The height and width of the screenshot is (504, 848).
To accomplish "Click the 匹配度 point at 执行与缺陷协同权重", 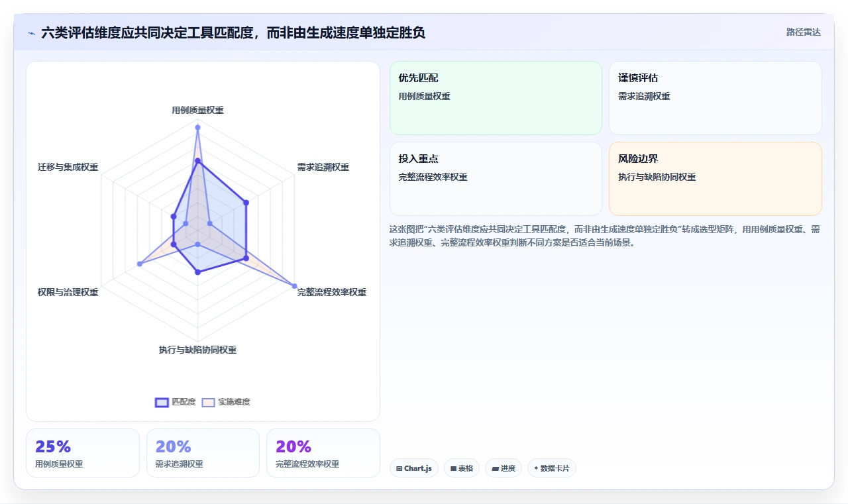I will (197, 272).
